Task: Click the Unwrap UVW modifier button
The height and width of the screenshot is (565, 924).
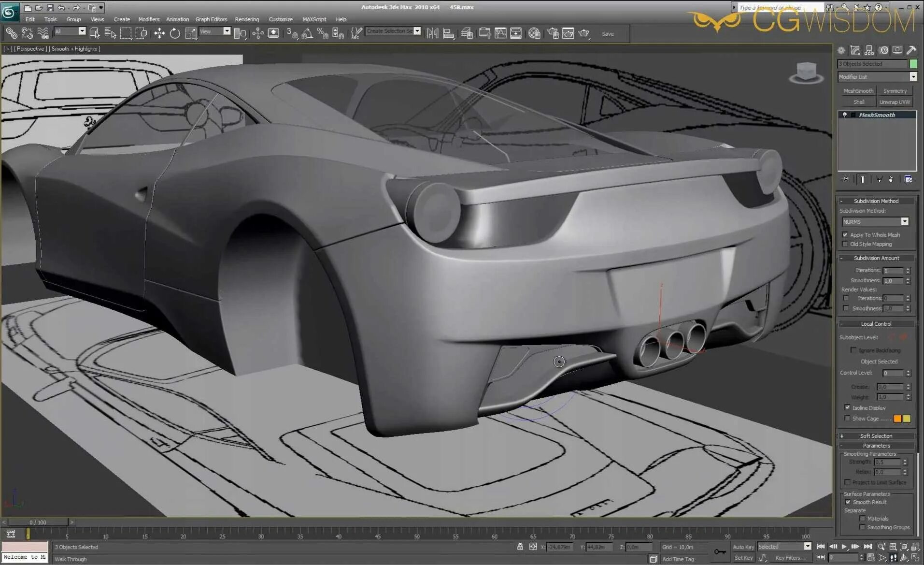Action: [x=895, y=102]
